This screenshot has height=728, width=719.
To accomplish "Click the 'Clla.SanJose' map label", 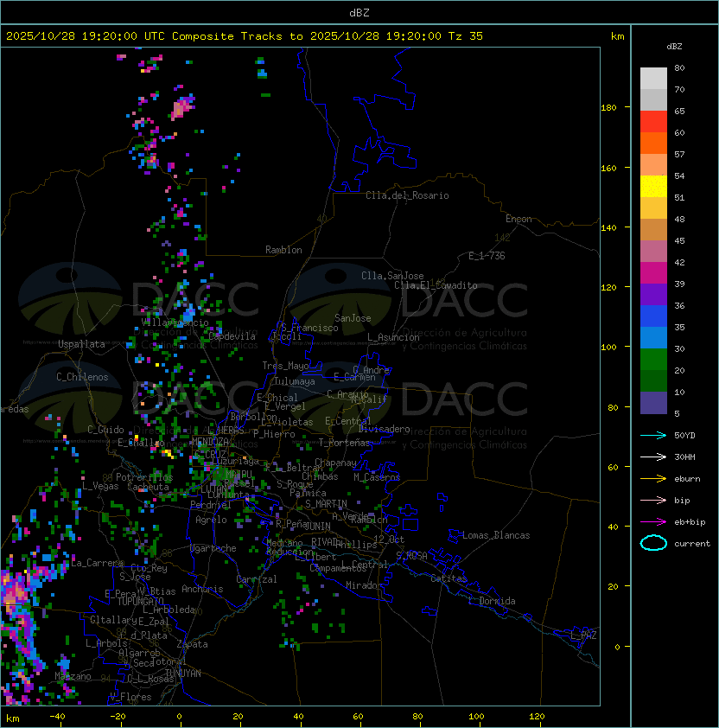I will point(392,276).
